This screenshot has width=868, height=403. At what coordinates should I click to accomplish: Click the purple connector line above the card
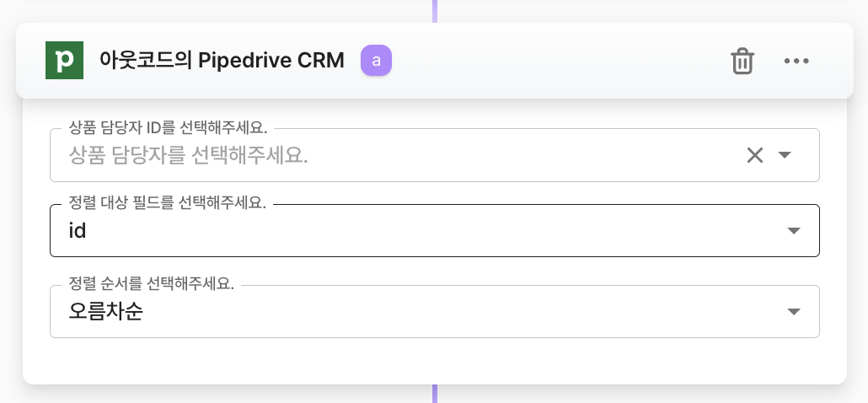pyautogui.click(x=435, y=10)
